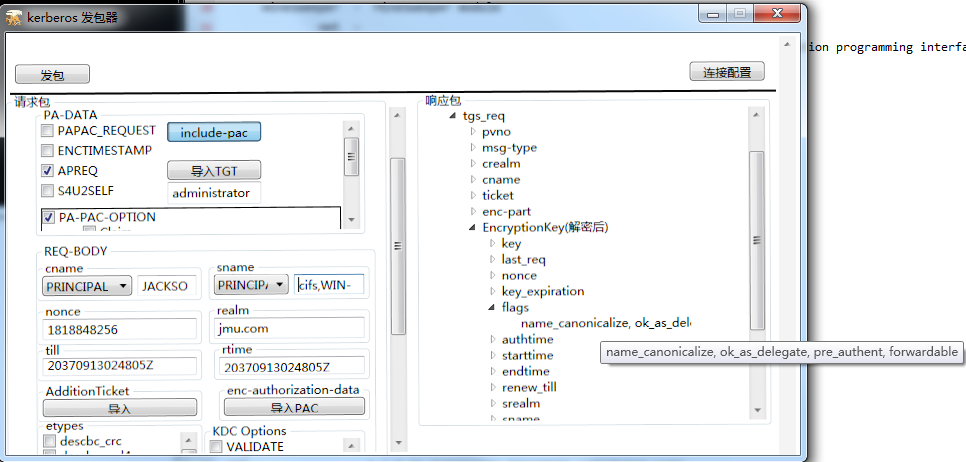Expand the srealm tree node
The width and height of the screenshot is (966, 462).
[x=493, y=403]
